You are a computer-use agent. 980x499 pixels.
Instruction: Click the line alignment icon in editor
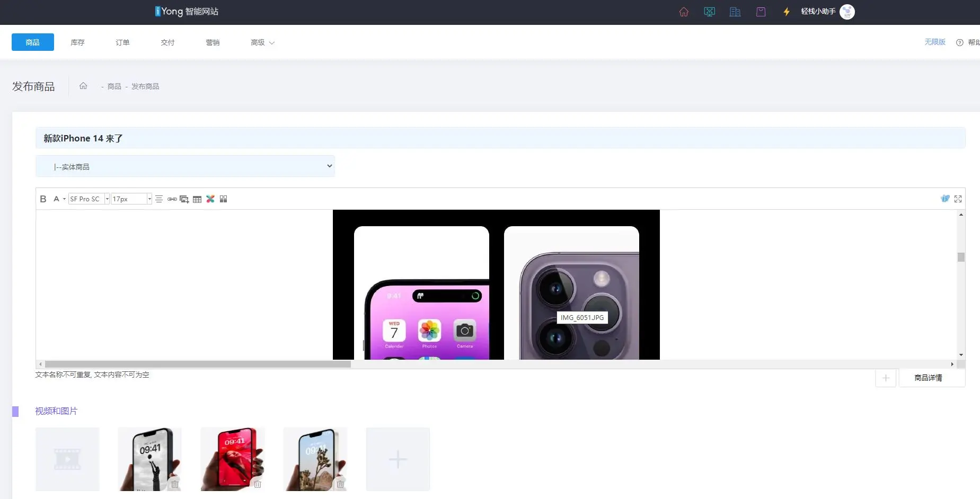click(x=159, y=199)
